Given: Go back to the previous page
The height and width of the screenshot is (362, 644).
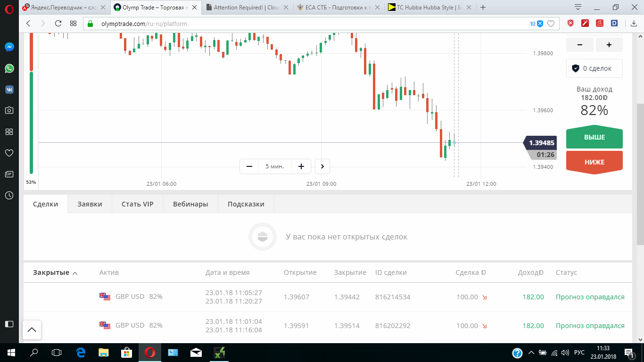Looking at the screenshot, I should 28,24.
